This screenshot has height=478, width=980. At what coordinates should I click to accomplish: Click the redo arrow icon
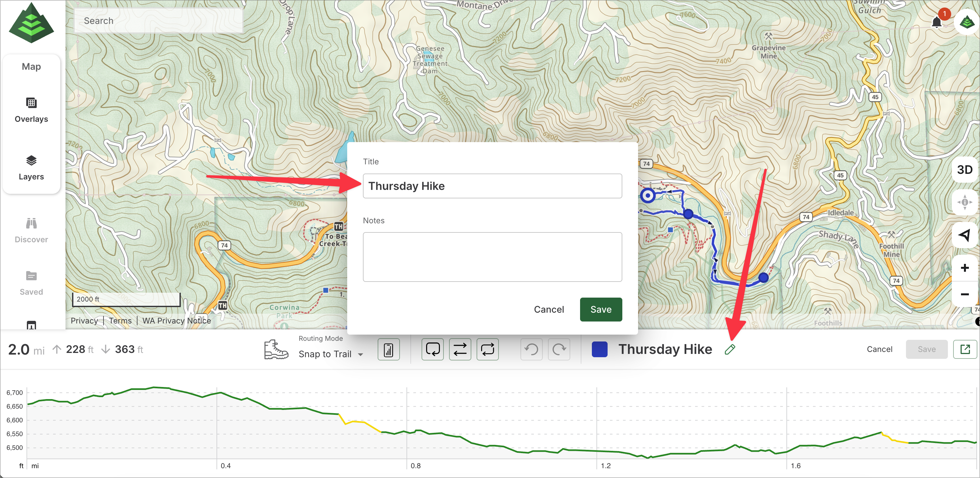coord(559,349)
